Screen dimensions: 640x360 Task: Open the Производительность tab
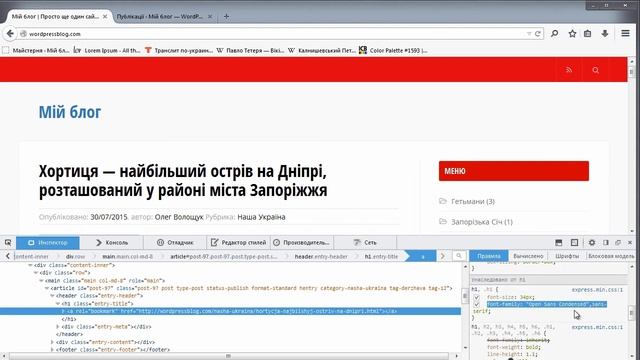(x=302, y=242)
